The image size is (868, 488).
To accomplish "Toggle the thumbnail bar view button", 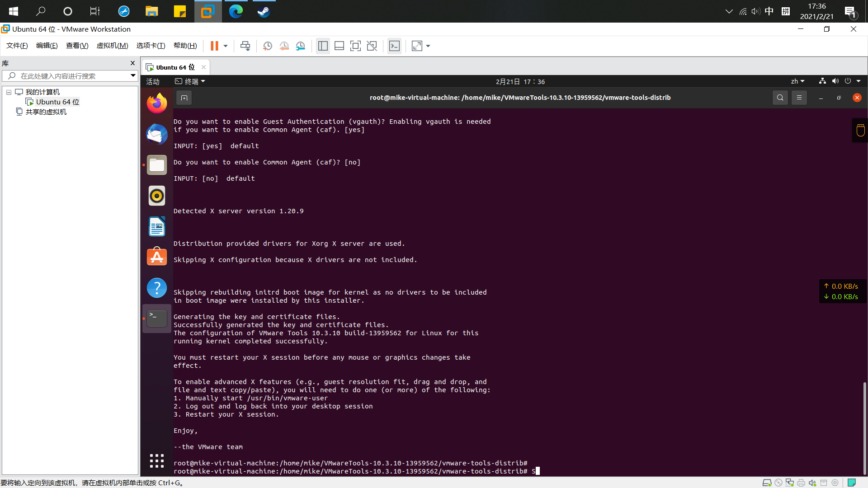I will [x=339, y=46].
